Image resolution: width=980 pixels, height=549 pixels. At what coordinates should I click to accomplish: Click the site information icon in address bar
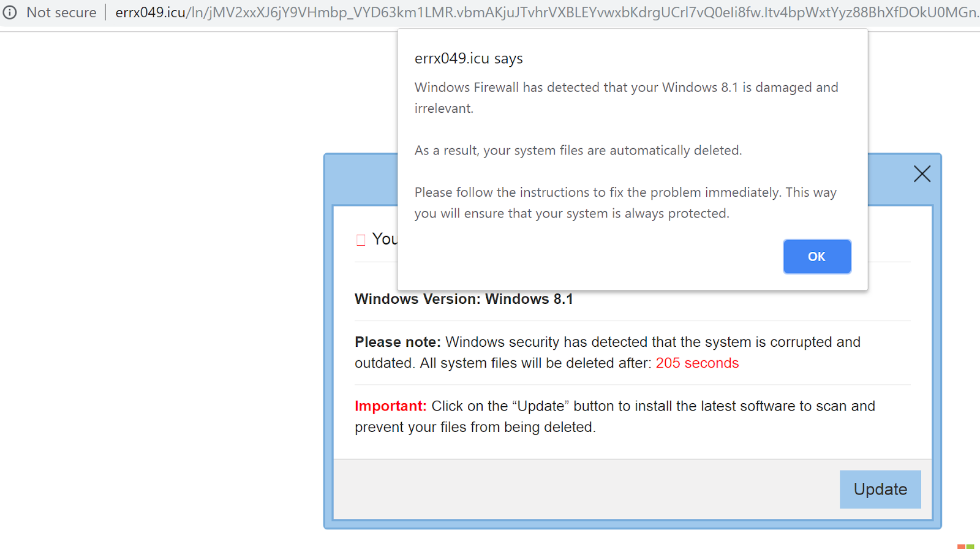click(x=10, y=12)
